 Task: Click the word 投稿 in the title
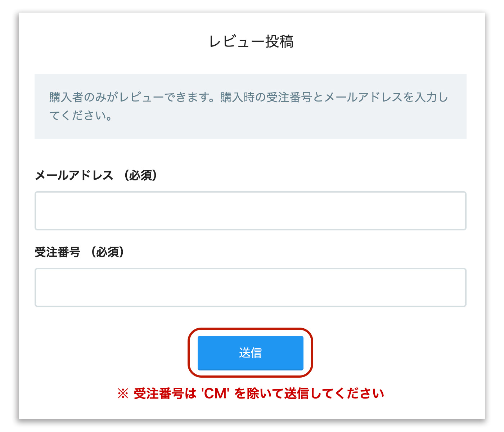[x=279, y=42]
